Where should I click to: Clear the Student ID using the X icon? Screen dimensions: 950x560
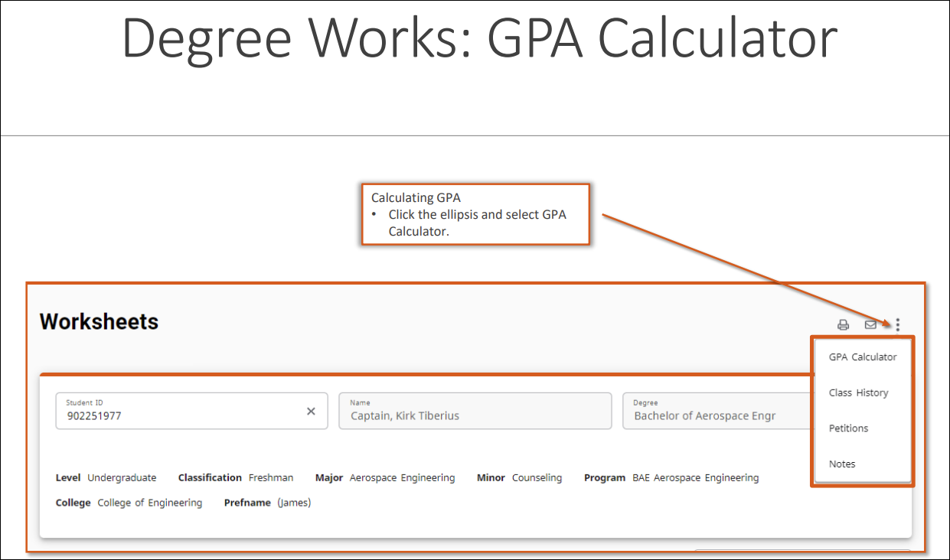(311, 411)
